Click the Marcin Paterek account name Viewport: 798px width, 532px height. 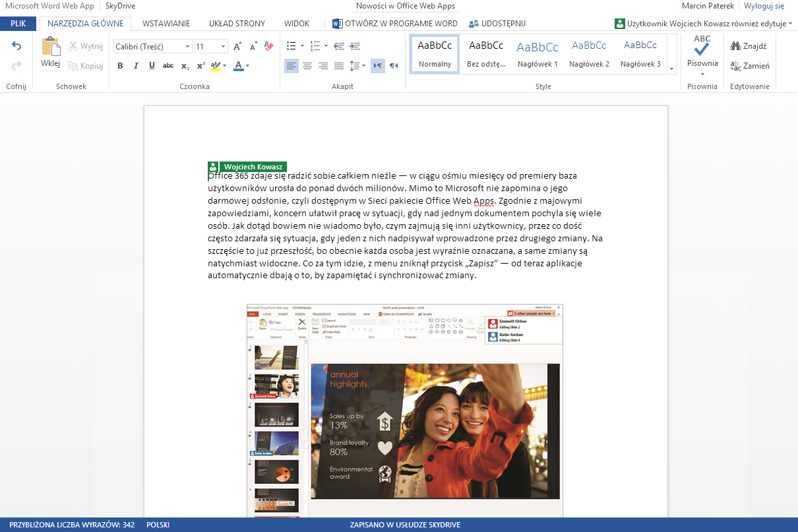(x=709, y=6)
